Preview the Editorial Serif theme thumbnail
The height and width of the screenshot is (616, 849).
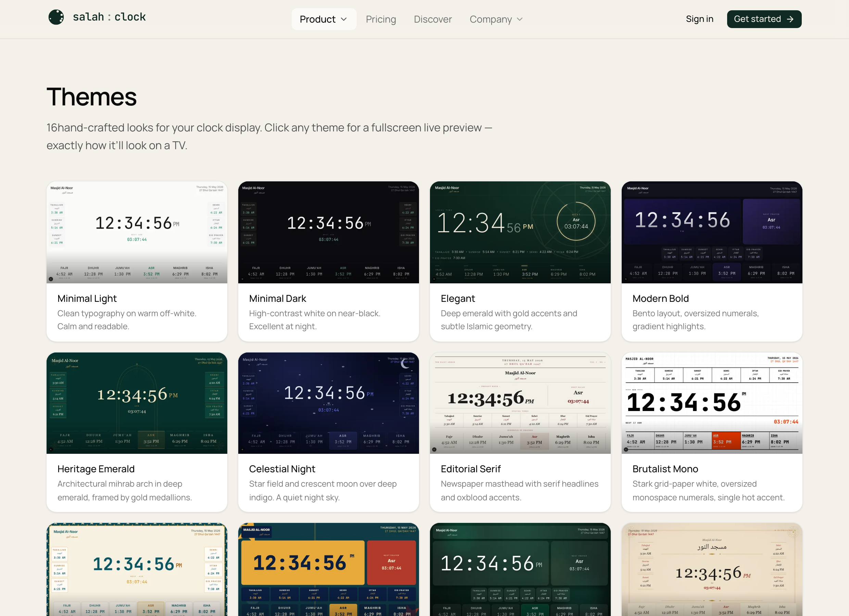520,403
